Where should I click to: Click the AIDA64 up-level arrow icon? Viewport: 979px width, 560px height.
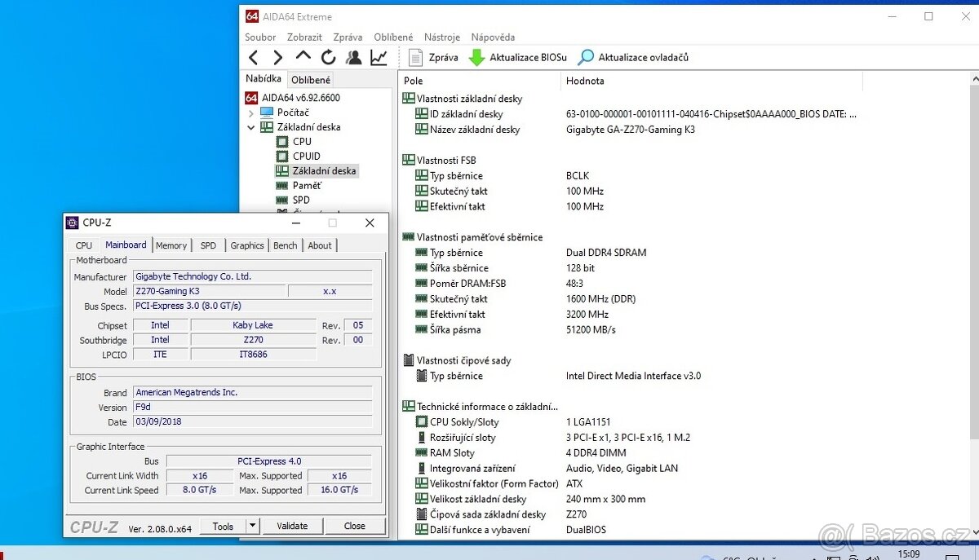[x=303, y=56]
